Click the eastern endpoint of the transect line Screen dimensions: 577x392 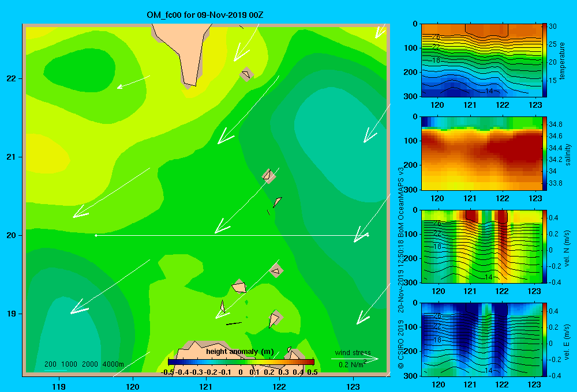tap(368, 235)
